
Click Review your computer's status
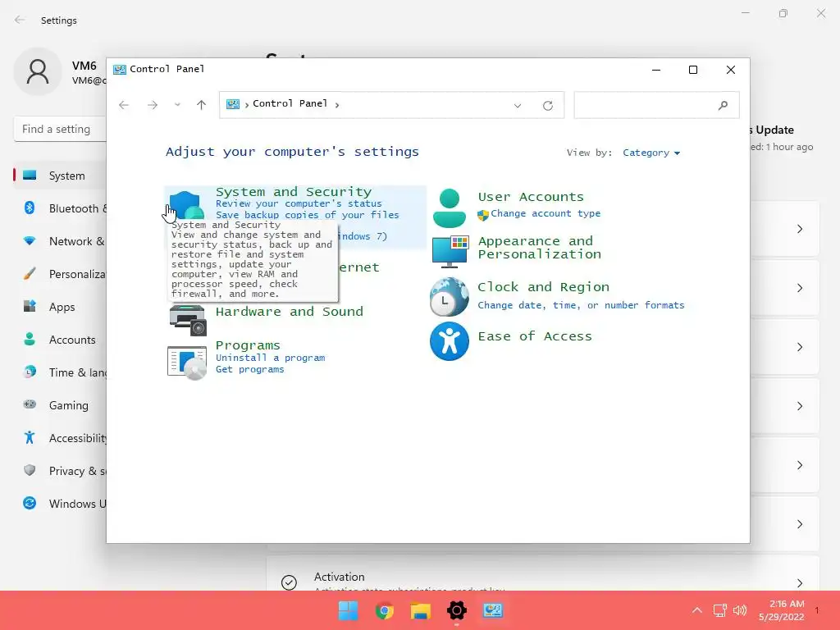point(299,203)
